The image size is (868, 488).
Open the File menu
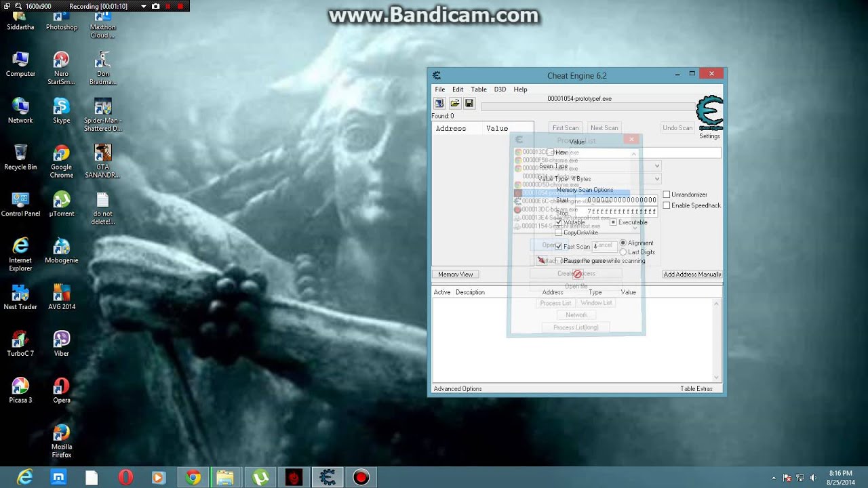(x=440, y=89)
